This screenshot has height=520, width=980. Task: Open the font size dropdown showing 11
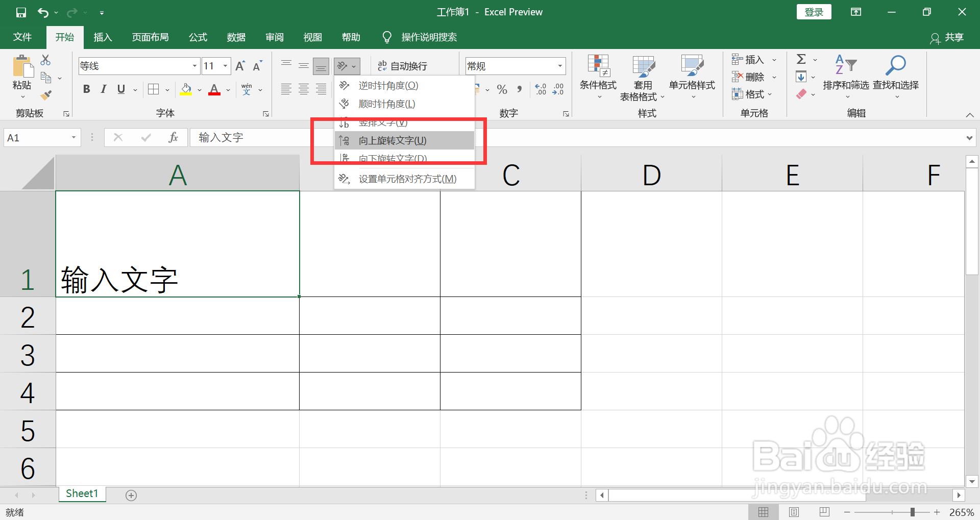pos(225,66)
